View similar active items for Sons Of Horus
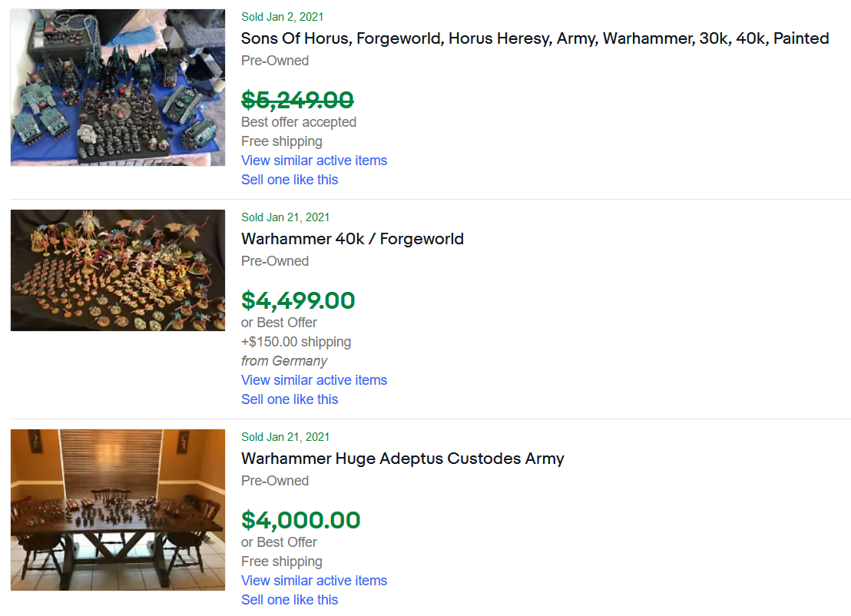The image size is (851, 616). pos(313,161)
